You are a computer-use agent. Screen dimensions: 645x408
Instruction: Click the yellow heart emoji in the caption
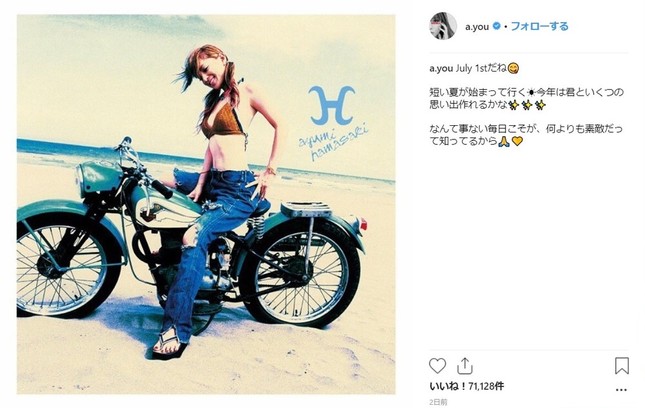[517, 141]
